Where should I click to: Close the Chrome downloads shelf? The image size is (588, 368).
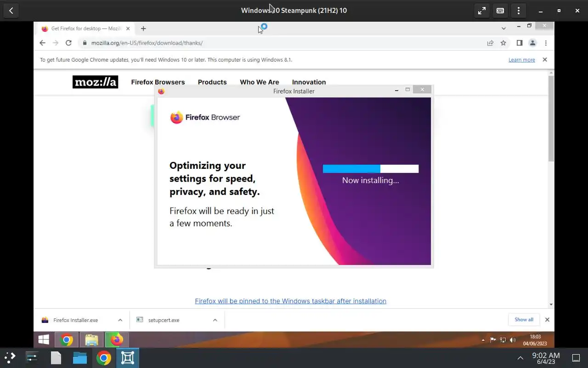pyautogui.click(x=547, y=320)
